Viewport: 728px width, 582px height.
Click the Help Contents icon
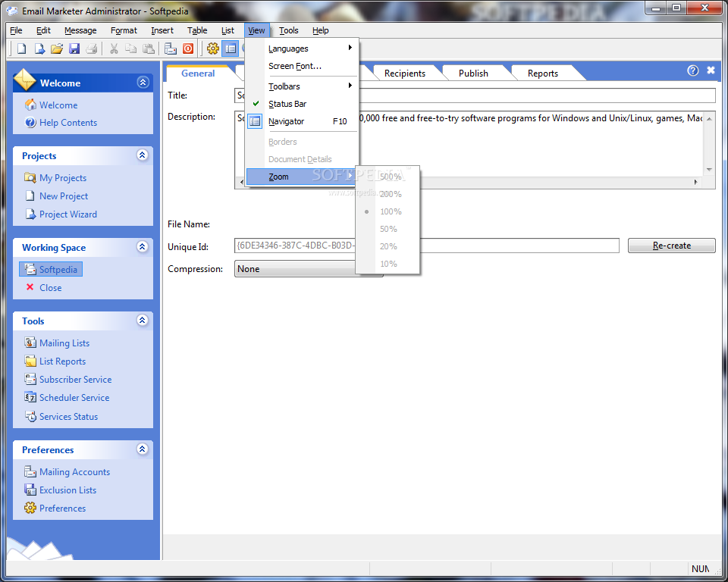click(30, 122)
